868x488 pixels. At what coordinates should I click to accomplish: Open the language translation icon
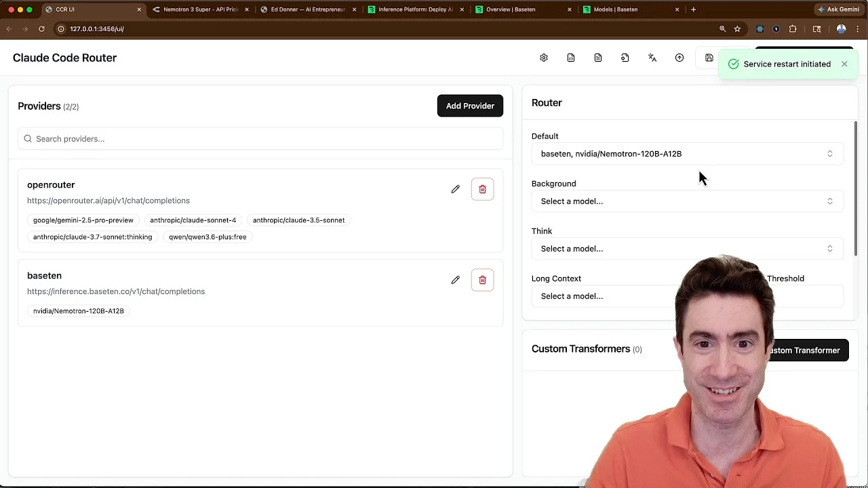click(652, 58)
